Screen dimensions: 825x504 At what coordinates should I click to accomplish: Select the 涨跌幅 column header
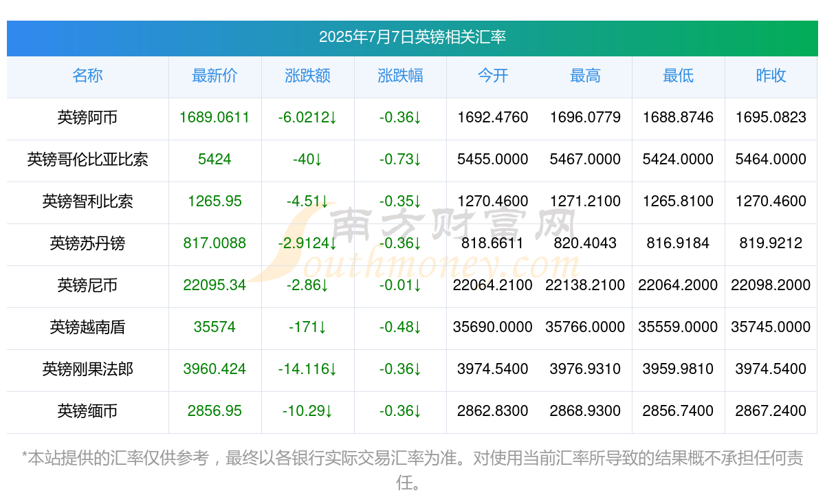400,76
